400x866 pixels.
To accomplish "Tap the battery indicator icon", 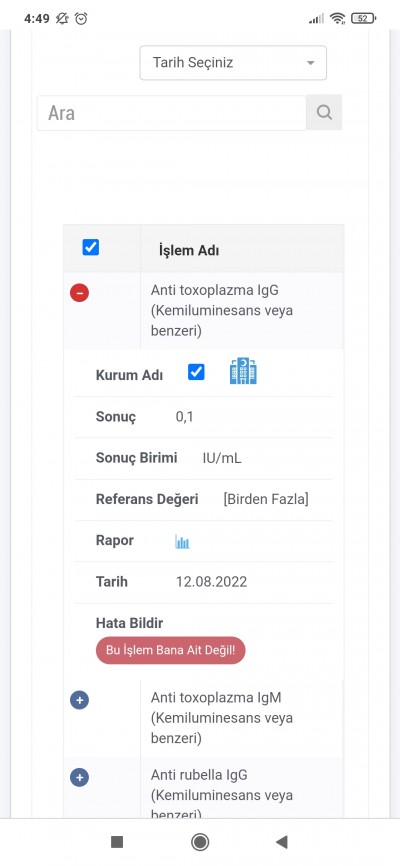I will point(364,18).
